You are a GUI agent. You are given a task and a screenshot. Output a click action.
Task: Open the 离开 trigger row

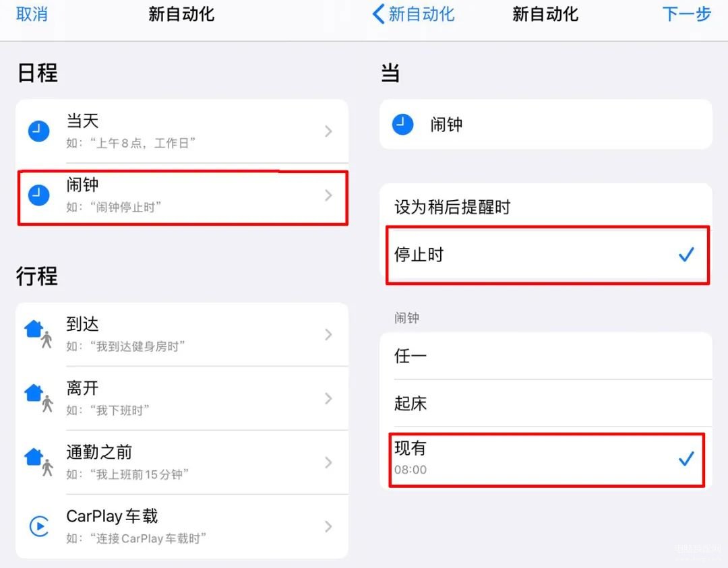tap(182, 398)
